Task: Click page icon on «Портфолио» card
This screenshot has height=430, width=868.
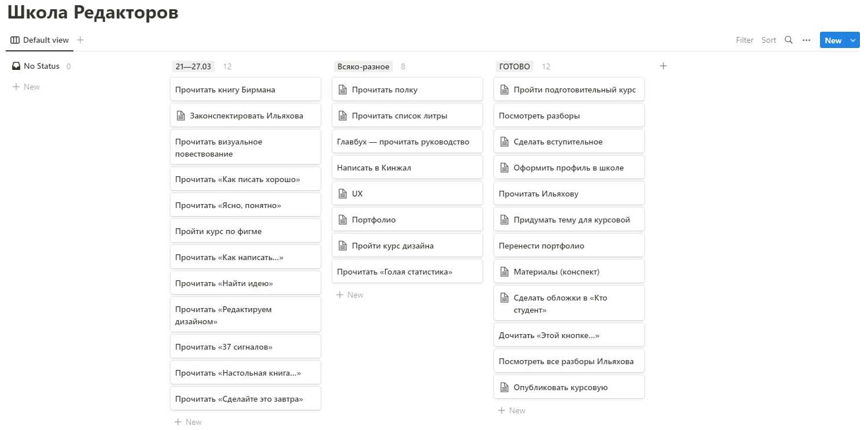Action: click(x=343, y=220)
